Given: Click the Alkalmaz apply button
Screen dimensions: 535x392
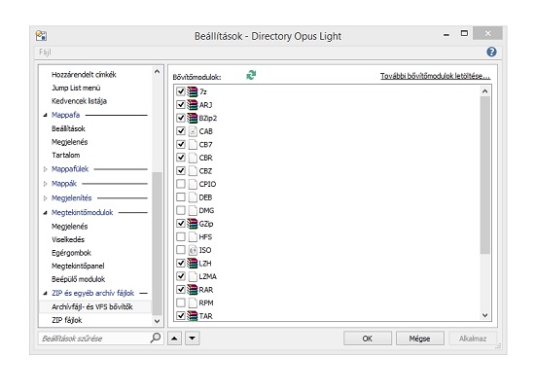Looking at the screenshot, I should point(473,339).
